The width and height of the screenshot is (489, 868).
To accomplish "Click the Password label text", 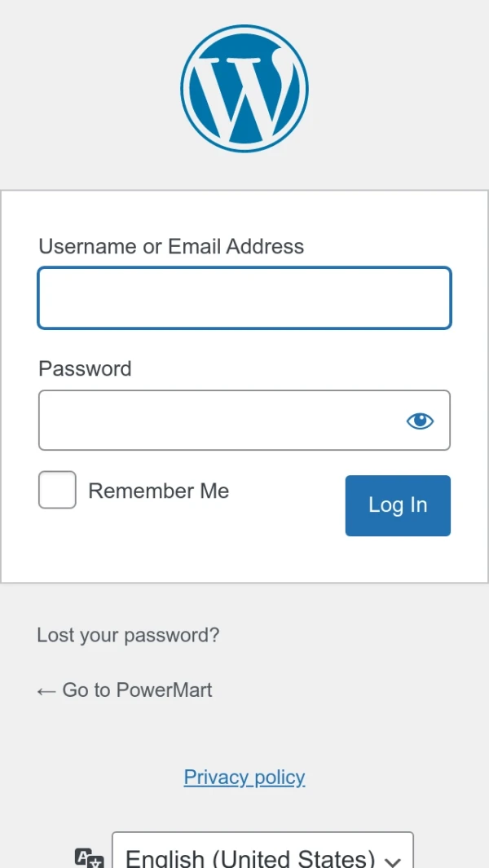I will (85, 368).
